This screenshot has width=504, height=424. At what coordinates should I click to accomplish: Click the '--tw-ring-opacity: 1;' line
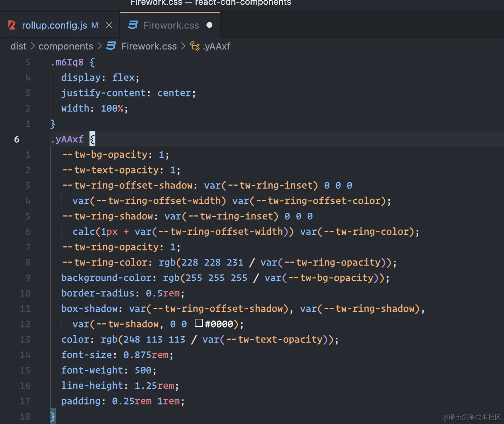tap(121, 247)
